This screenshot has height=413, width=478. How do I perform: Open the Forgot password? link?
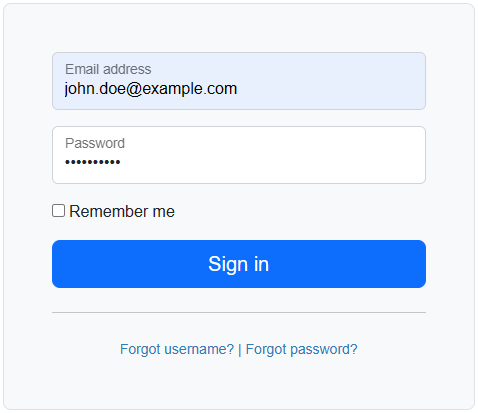tap(301, 349)
